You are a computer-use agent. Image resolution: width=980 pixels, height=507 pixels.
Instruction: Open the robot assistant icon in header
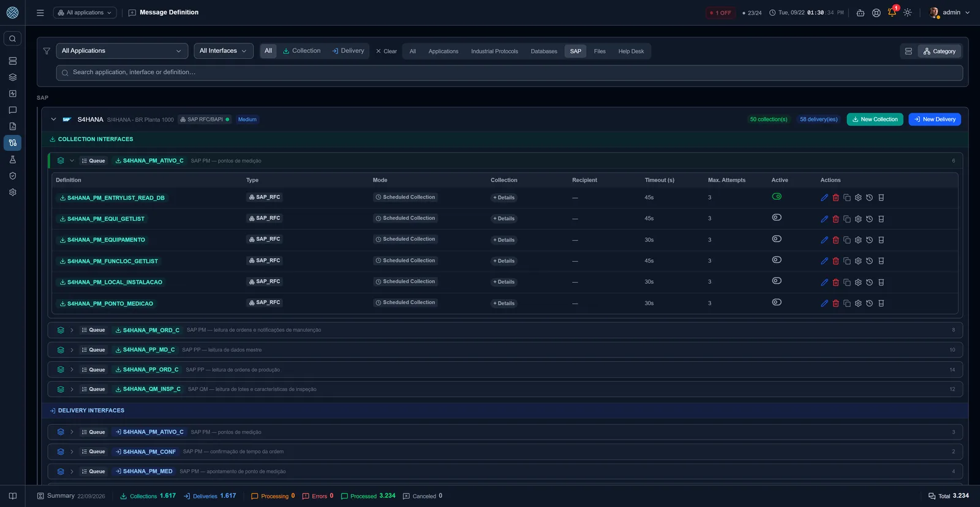(x=861, y=12)
